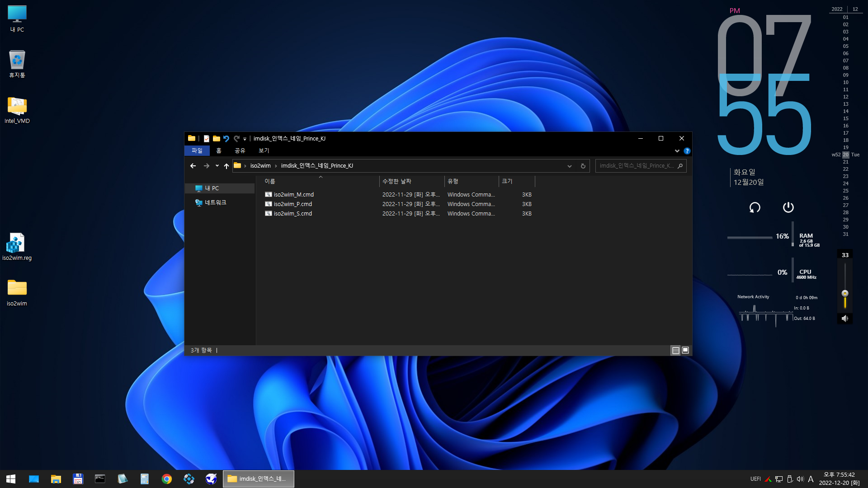Viewport: 868px width, 488px height.
Task: Select the Intel_VMD folder on desktop
Action: (x=17, y=110)
